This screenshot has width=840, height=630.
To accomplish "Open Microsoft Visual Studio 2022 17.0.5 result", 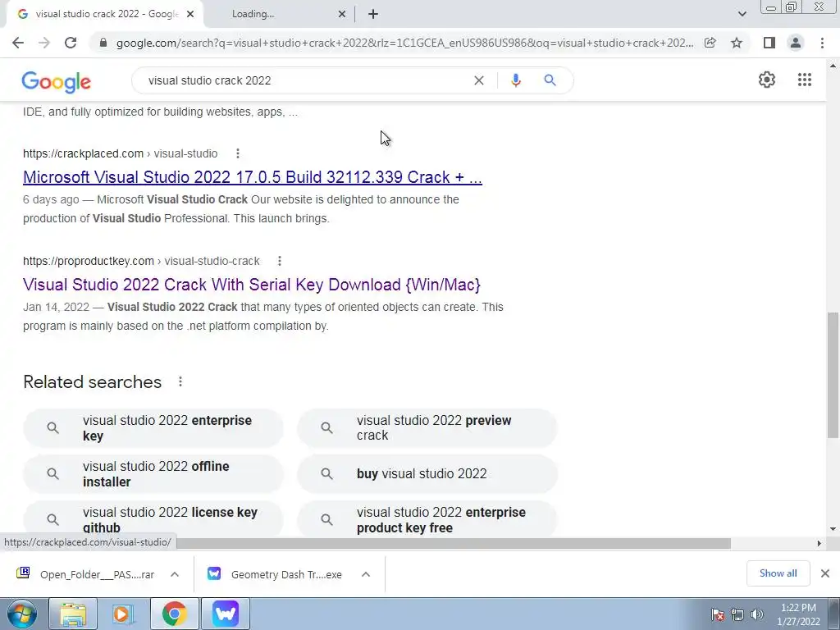I will click(253, 177).
